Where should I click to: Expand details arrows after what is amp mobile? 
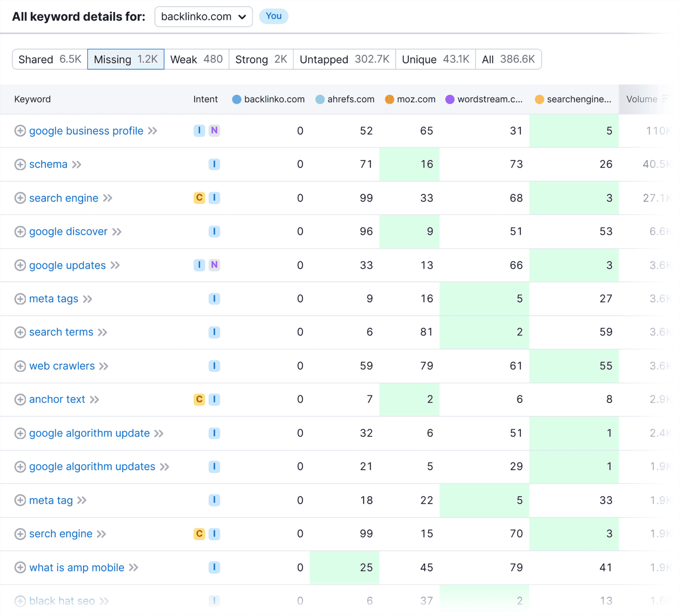134,567
